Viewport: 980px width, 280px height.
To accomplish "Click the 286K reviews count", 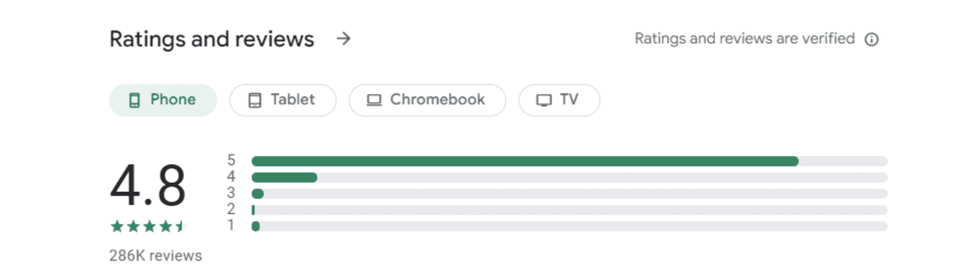I will point(156,256).
